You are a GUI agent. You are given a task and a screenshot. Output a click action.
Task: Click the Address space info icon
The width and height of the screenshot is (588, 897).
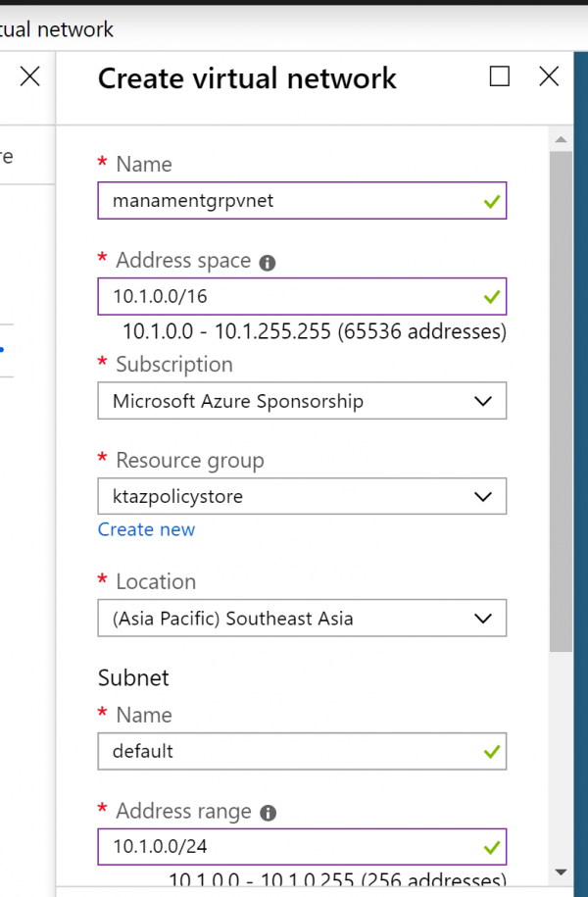(268, 263)
